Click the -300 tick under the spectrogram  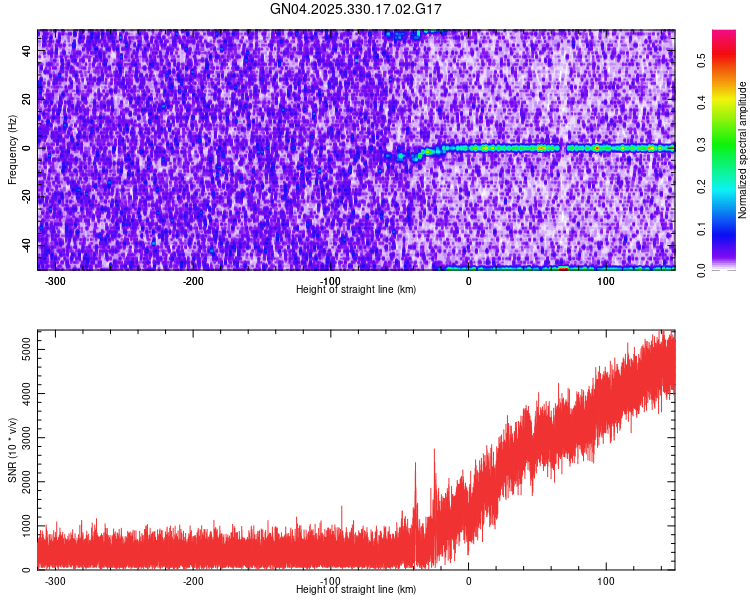tap(56, 281)
